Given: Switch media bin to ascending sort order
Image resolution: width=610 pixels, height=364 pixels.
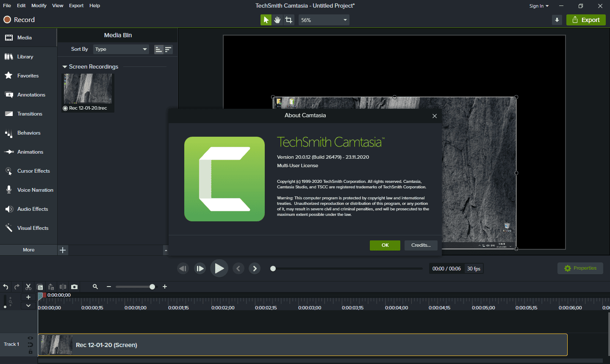Looking at the screenshot, I should pos(158,50).
